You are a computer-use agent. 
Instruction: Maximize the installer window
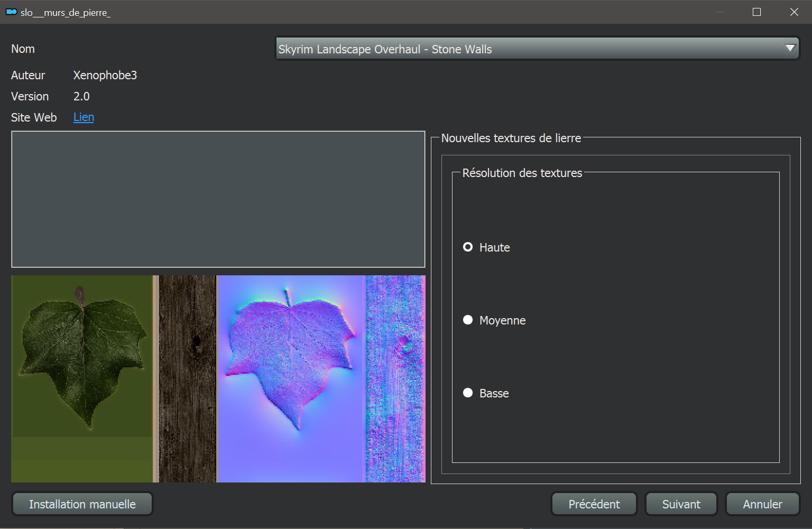click(756, 12)
